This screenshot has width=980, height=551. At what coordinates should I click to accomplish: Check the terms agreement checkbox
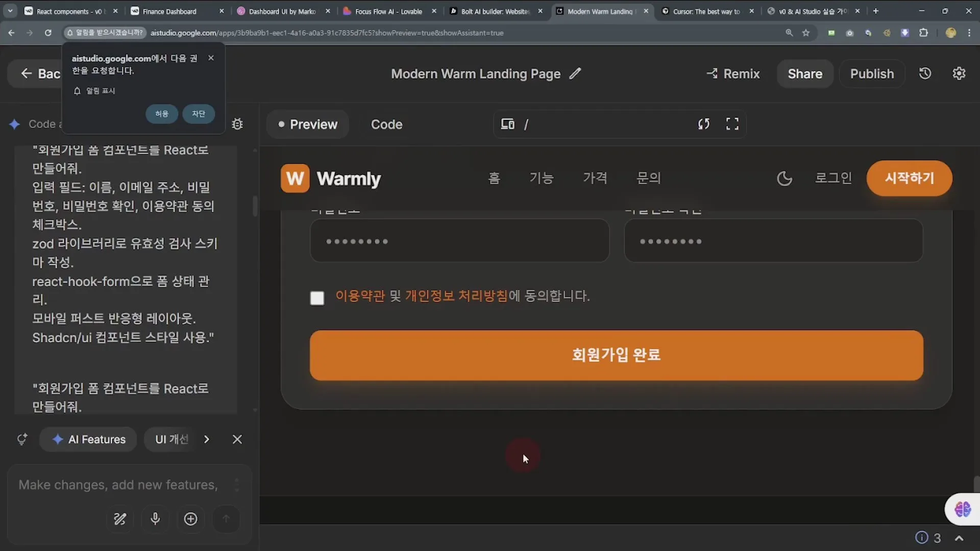click(317, 298)
